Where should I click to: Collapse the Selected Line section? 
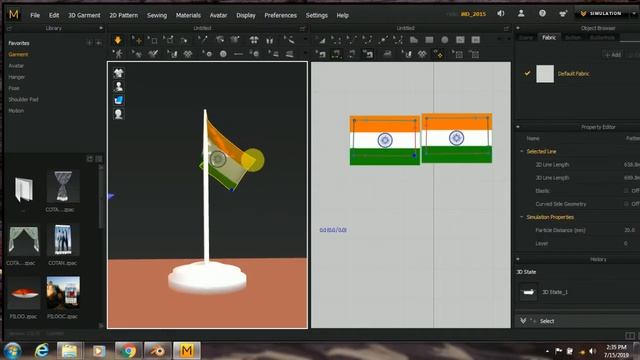522,151
